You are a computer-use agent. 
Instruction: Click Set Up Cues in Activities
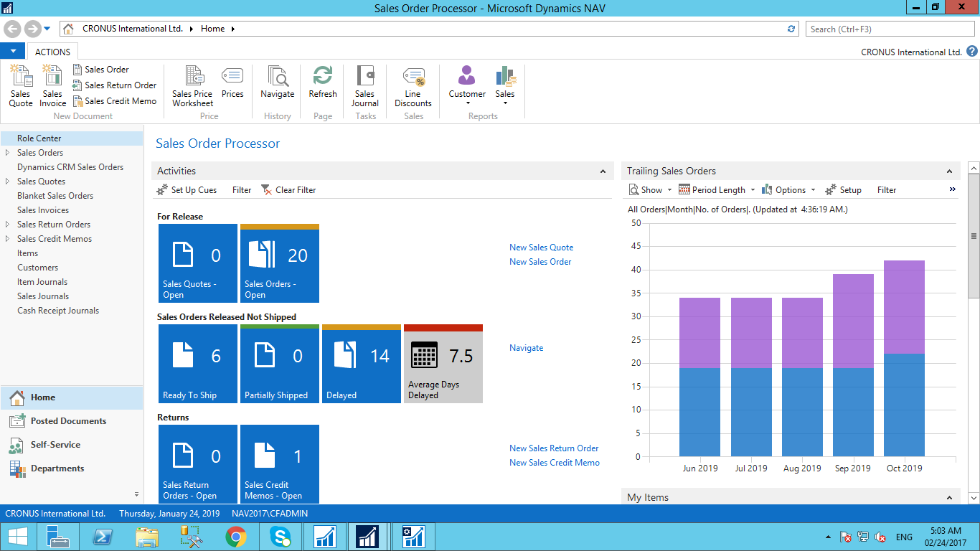click(x=187, y=190)
